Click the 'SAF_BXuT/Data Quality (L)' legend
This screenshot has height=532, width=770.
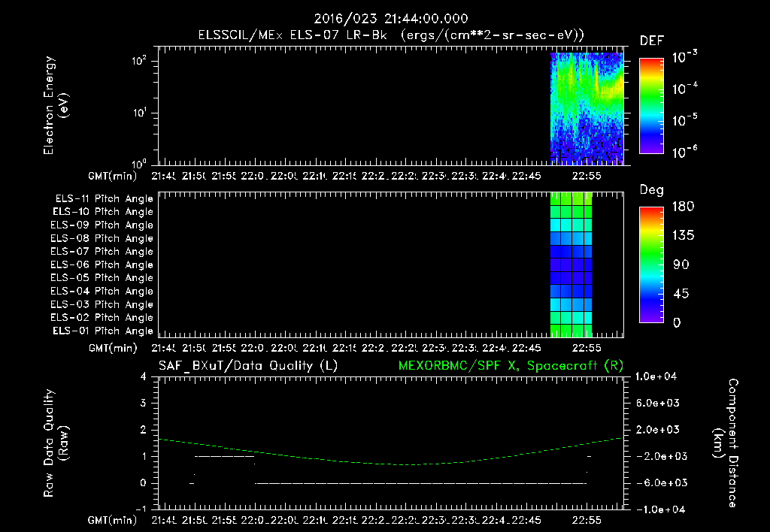point(248,366)
